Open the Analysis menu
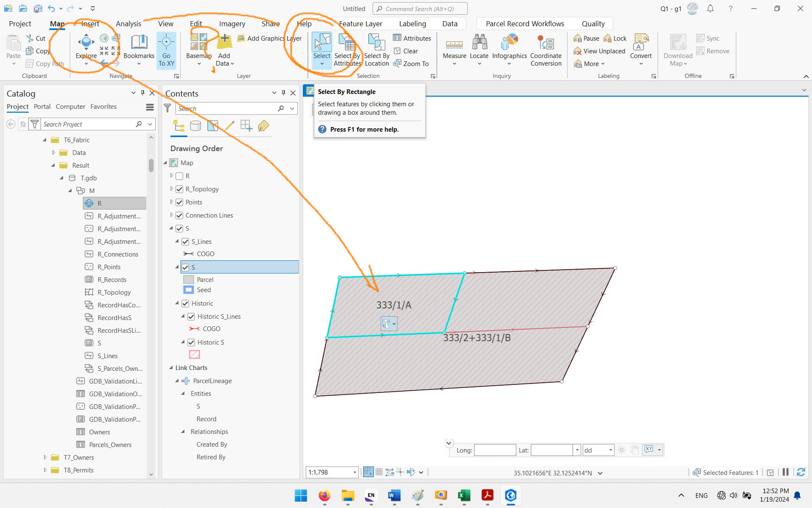 coord(128,23)
